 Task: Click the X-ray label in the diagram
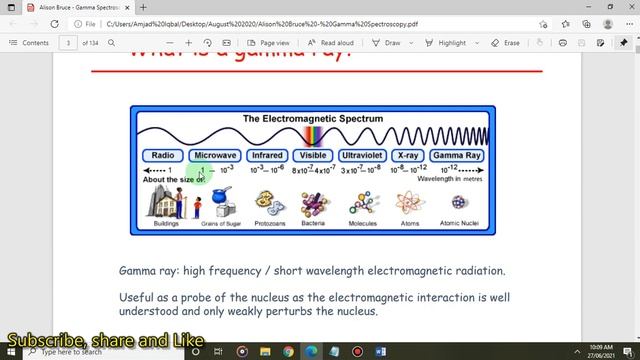[x=408, y=156]
